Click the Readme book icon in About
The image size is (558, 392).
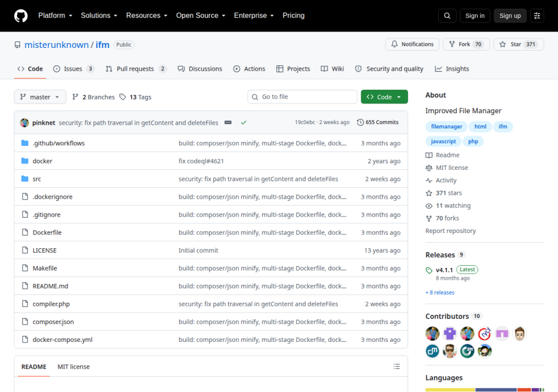click(429, 155)
